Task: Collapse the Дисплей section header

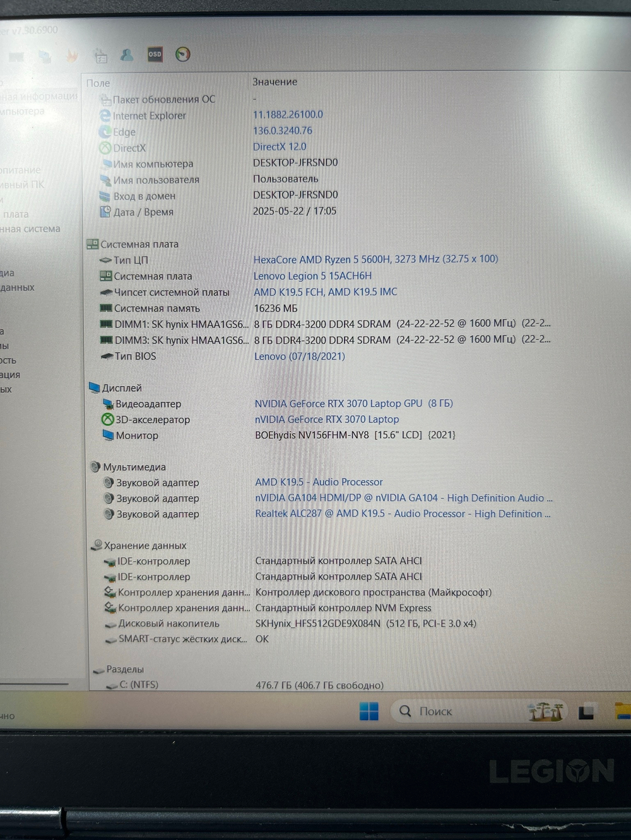Action: (94, 388)
